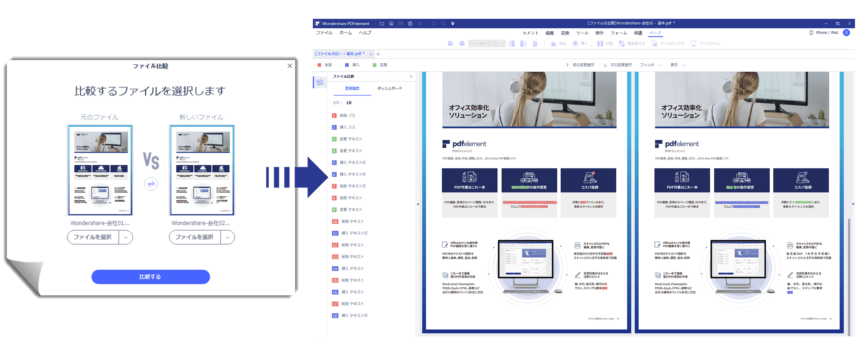This screenshot has width=868, height=355.
Task: Click the Zoom in magnifier icon
Action: point(450,43)
